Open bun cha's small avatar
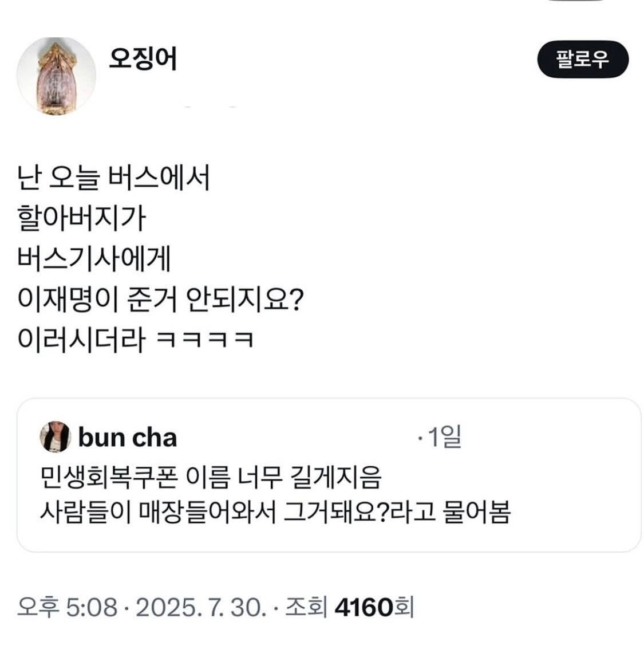The height and width of the screenshot is (669, 644). [x=55, y=437]
